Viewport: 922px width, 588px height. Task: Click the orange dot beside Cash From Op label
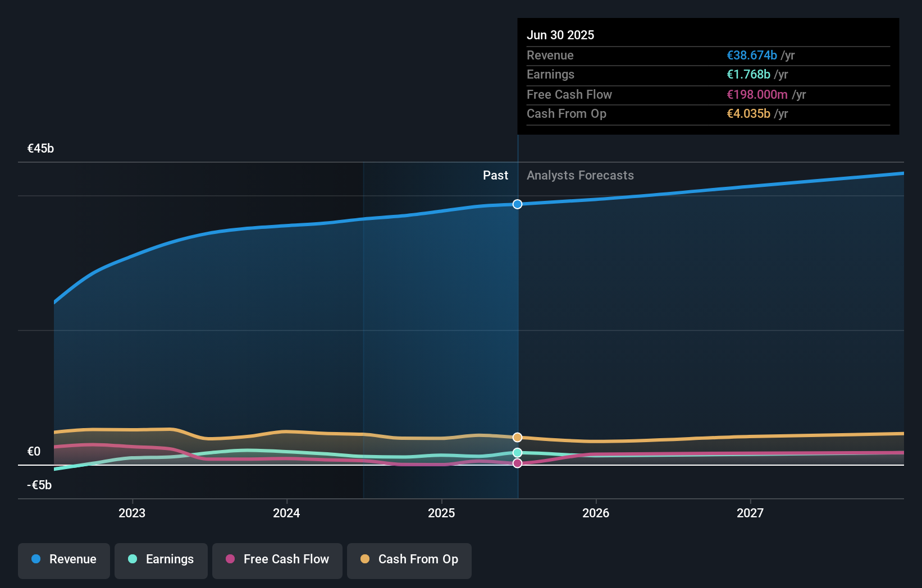(x=364, y=559)
